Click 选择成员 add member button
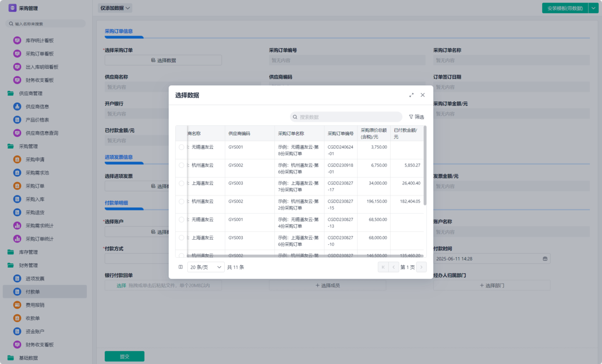The height and width of the screenshot is (364, 602). click(x=328, y=285)
